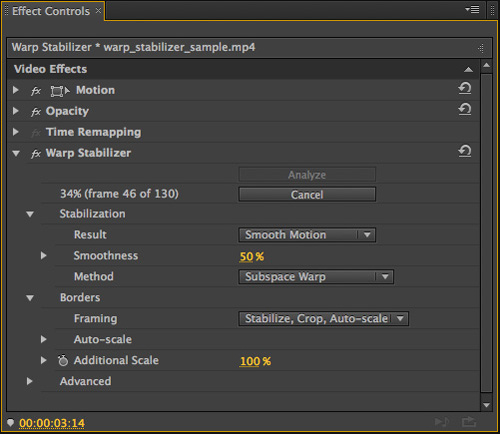The image size is (500, 434).
Task: Reset the Warp Stabilizer effect
Action: 465,151
